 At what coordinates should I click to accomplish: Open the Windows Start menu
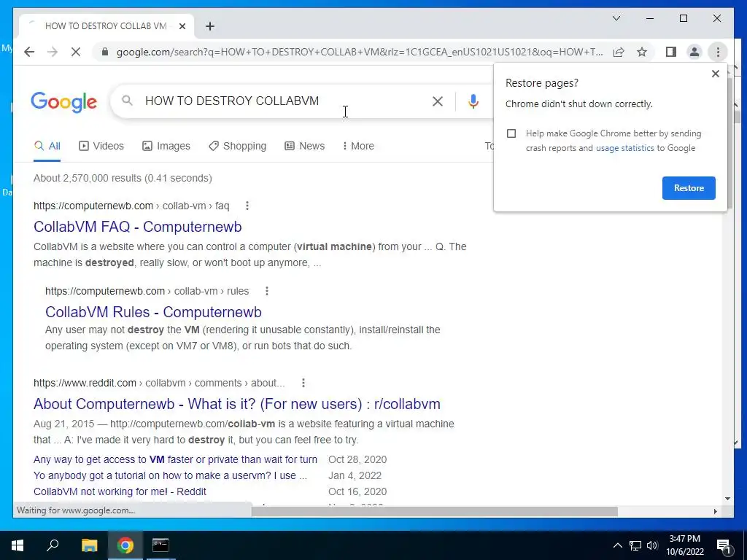tap(18, 545)
